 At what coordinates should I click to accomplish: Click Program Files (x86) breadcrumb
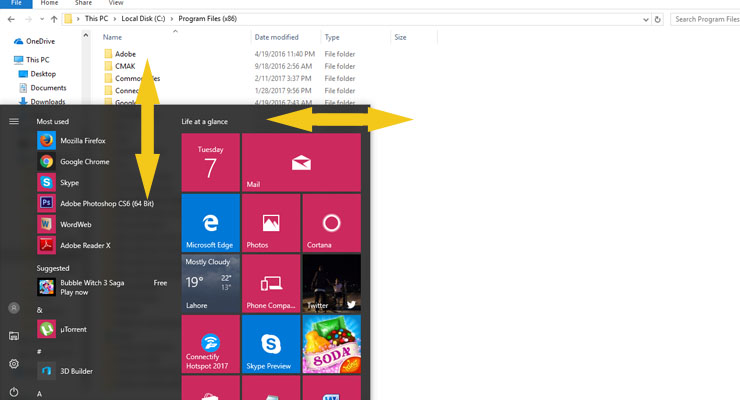[207, 18]
